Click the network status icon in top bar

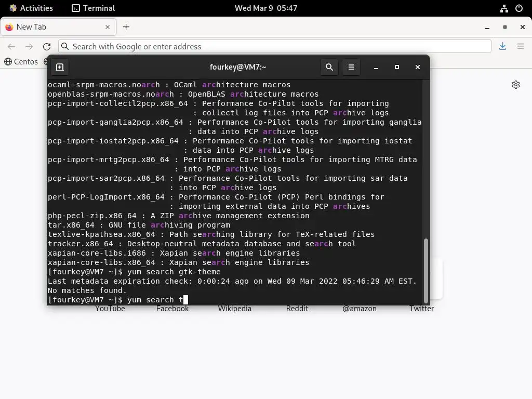click(504, 8)
